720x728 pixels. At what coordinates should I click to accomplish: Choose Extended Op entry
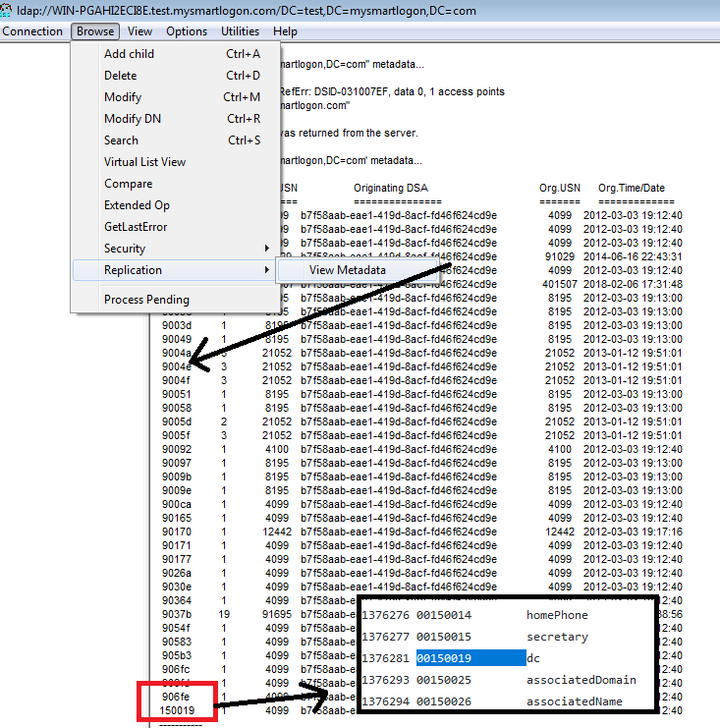click(x=177, y=205)
